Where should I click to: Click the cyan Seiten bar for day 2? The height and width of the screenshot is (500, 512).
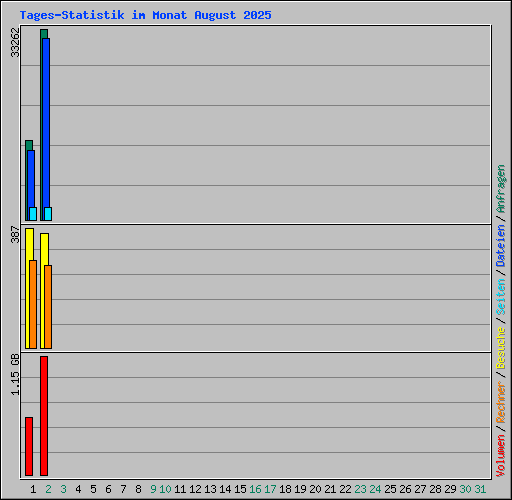[x=48, y=214]
